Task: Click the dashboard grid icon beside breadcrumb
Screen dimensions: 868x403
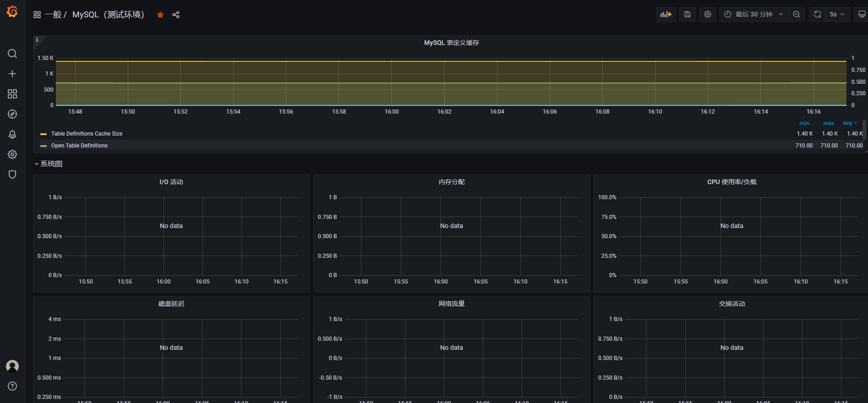Action: pyautogui.click(x=37, y=15)
